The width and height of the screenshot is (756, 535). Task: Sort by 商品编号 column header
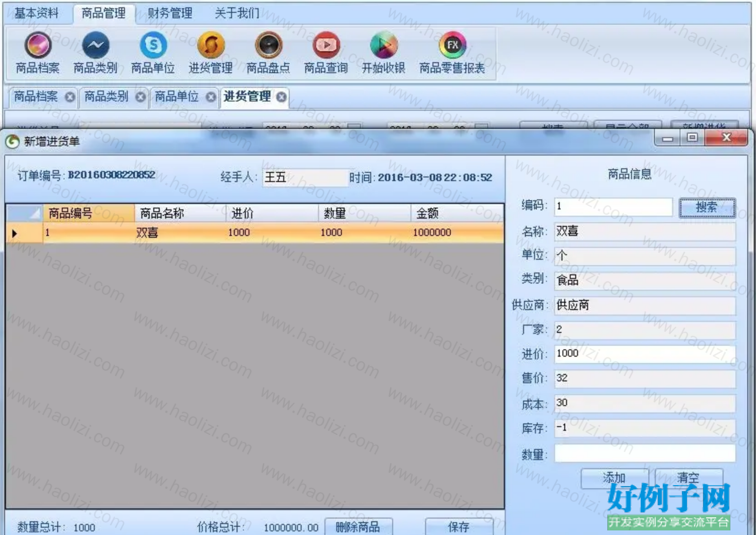(89, 213)
